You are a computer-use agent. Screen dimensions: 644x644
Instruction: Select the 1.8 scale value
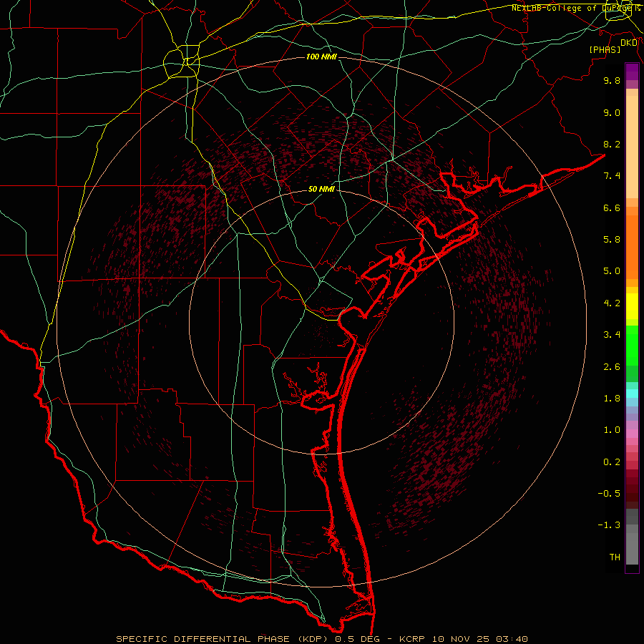point(612,399)
